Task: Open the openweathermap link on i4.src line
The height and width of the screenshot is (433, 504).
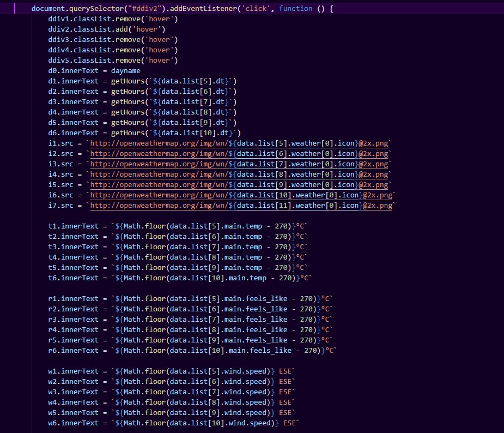Action: pos(239,174)
